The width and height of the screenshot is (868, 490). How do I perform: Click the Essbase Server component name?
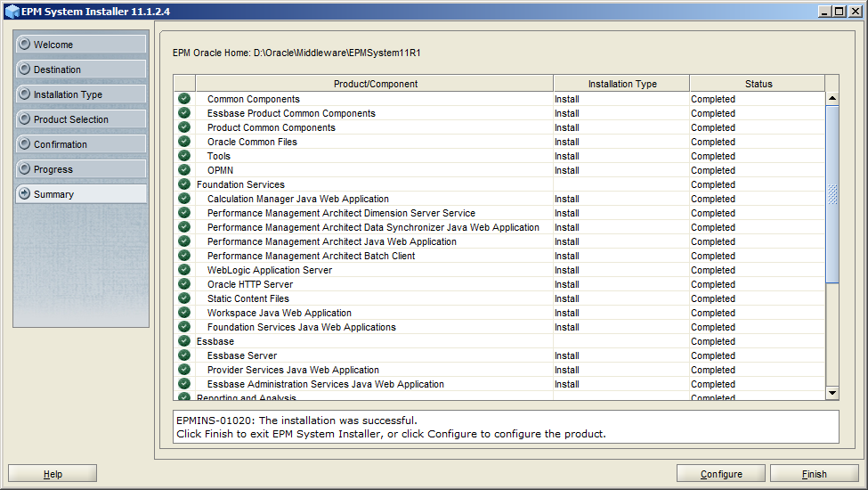point(242,355)
